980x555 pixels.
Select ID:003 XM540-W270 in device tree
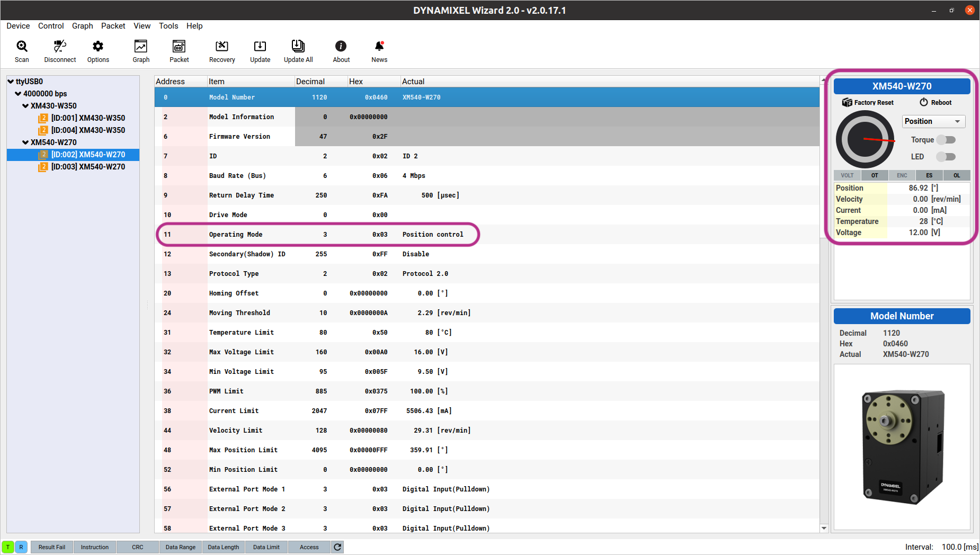click(88, 167)
